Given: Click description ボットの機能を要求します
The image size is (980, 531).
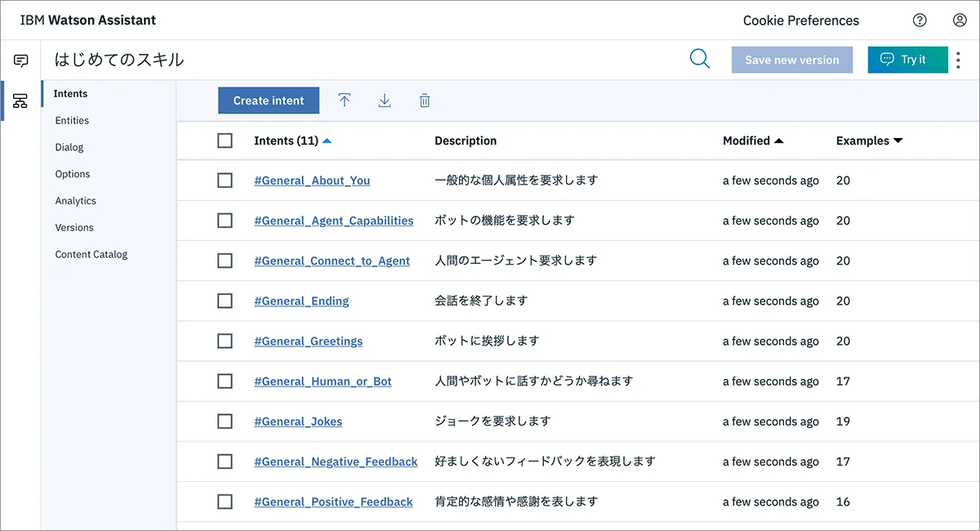Looking at the screenshot, I should [505, 221].
